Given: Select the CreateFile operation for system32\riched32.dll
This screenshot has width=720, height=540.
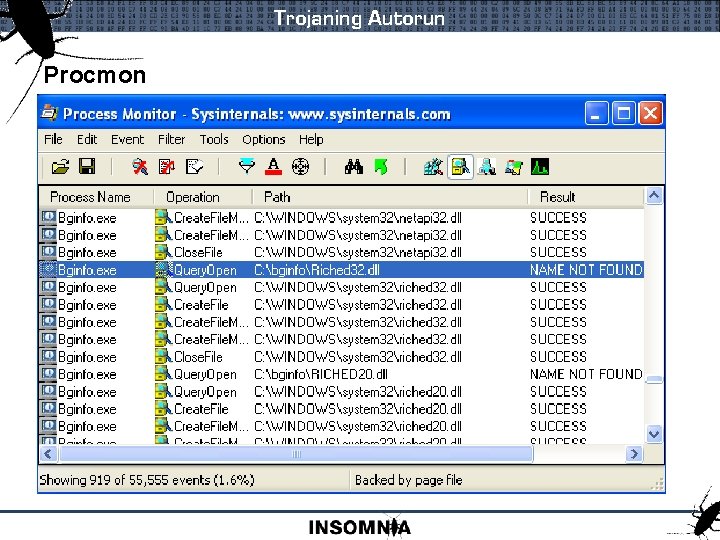Looking at the screenshot, I should (201, 305).
